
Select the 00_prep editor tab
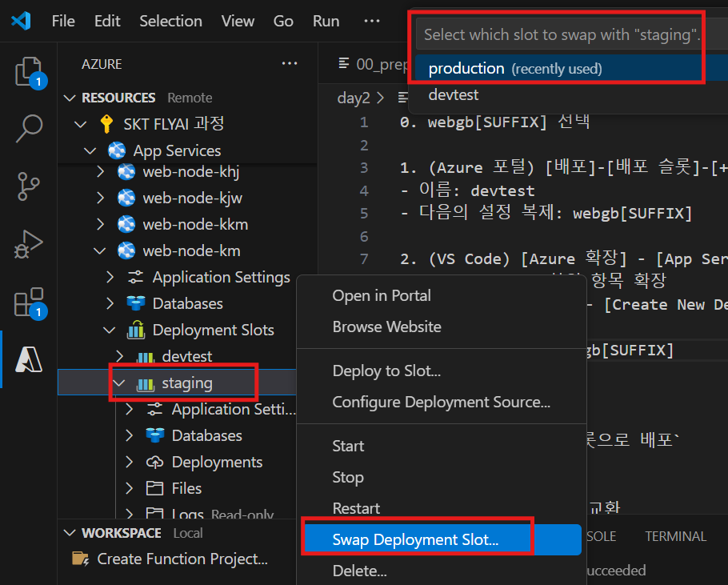point(374,64)
